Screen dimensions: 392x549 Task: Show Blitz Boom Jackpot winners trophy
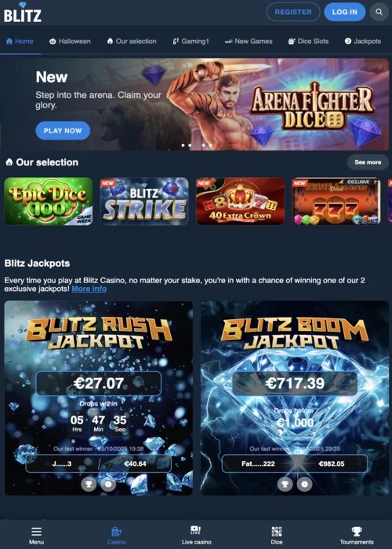[285, 485]
